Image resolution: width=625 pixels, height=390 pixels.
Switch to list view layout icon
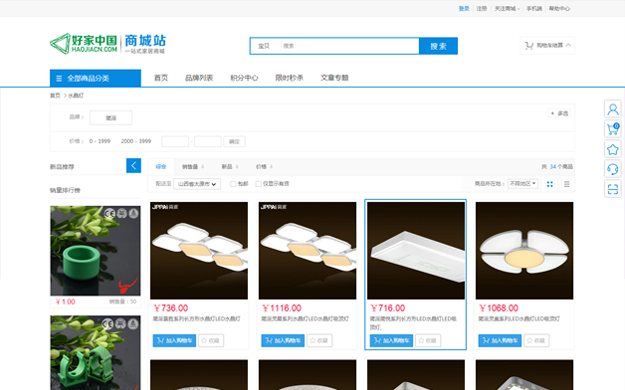pyautogui.click(x=566, y=184)
